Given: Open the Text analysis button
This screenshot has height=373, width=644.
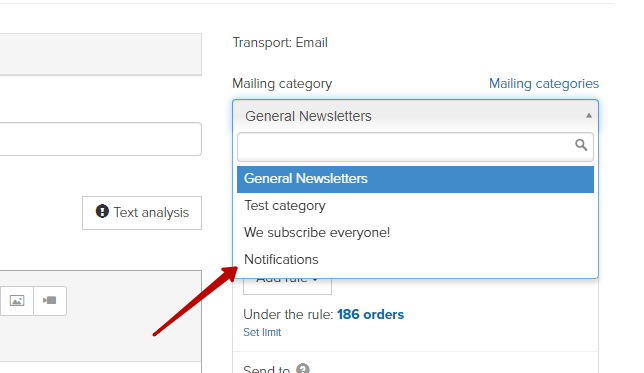Looking at the screenshot, I should pyautogui.click(x=142, y=213).
